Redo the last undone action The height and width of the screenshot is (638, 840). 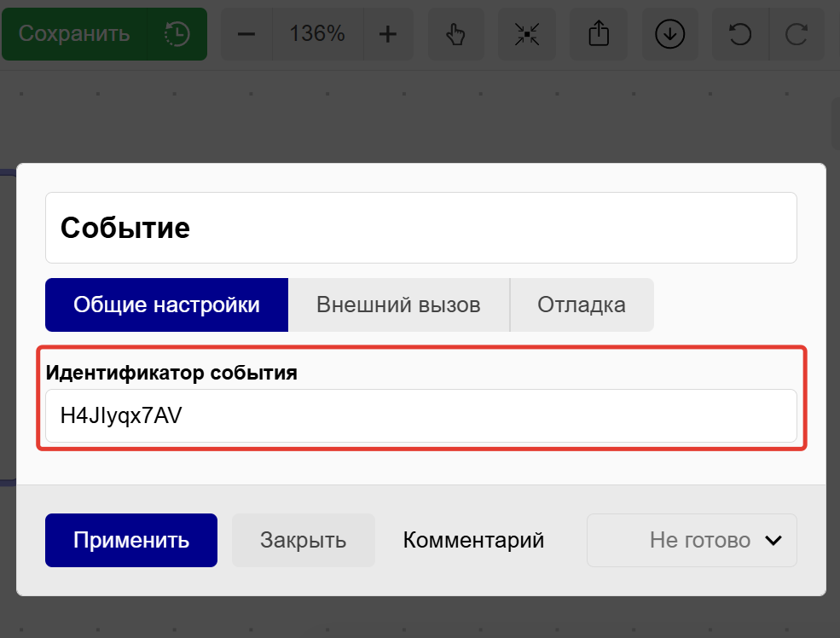coord(797,34)
